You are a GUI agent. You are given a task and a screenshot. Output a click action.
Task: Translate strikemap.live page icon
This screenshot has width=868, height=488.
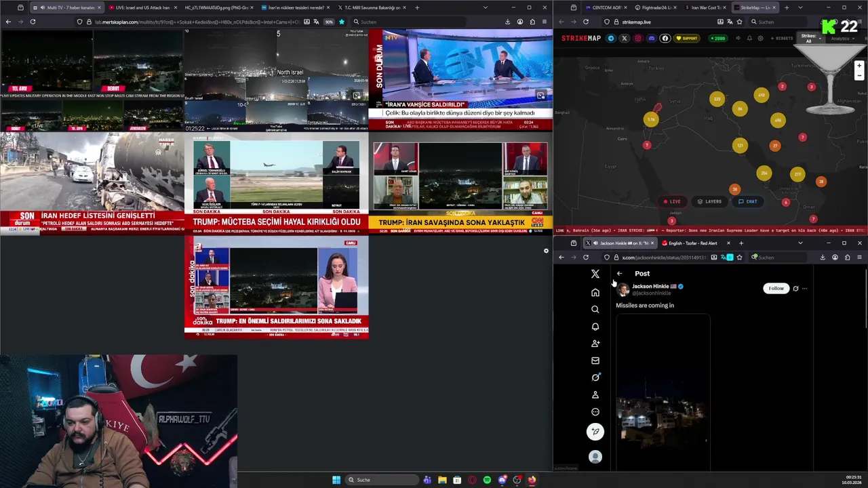[729, 22]
